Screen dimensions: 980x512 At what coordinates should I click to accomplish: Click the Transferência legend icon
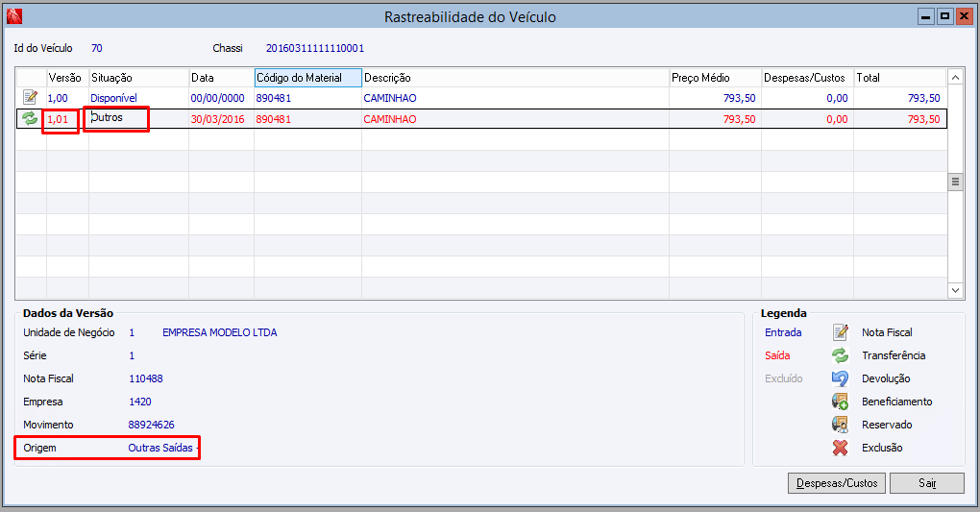tap(841, 355)
